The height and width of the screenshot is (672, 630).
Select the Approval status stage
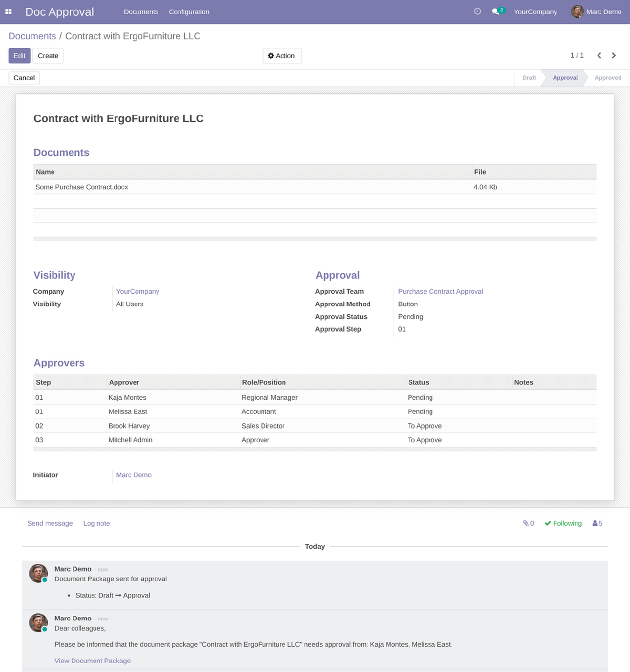point(564,77)
